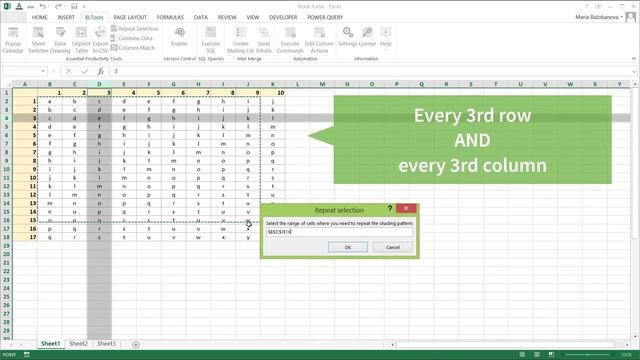Open the DATA ribbon tab
Screen dimensions: 640x360
(200, 17)
